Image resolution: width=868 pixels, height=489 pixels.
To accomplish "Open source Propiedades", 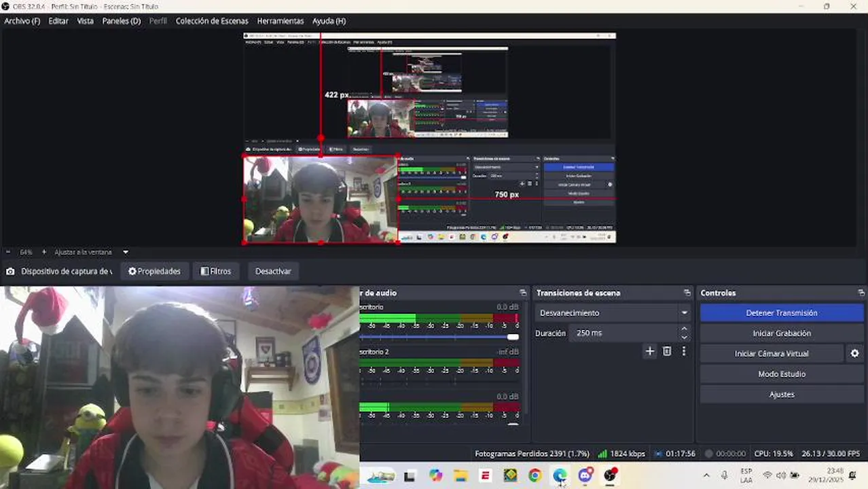I will tap(154, 271).
